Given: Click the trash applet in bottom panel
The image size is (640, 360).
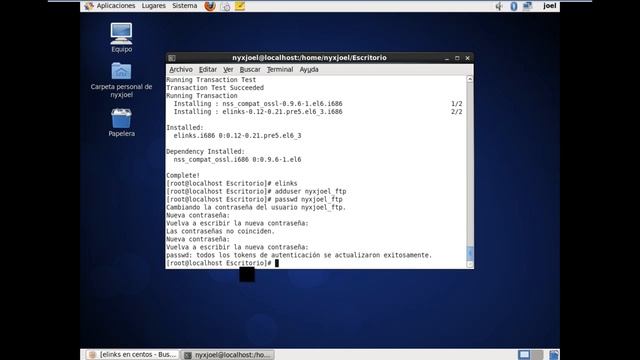Looking at the screenshot, I should pos(553,355).
